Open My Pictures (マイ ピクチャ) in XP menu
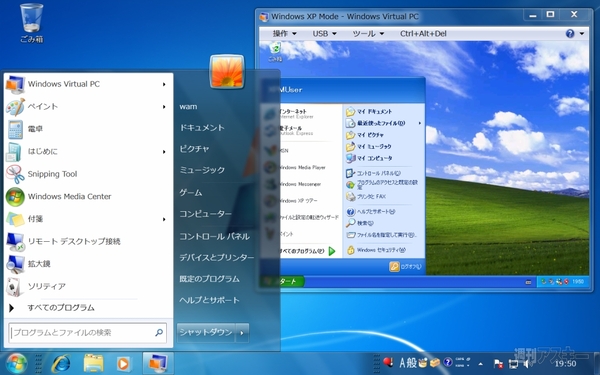Image resolution: width=600 pixels, height=375 pixels. [x=365, y=135]
